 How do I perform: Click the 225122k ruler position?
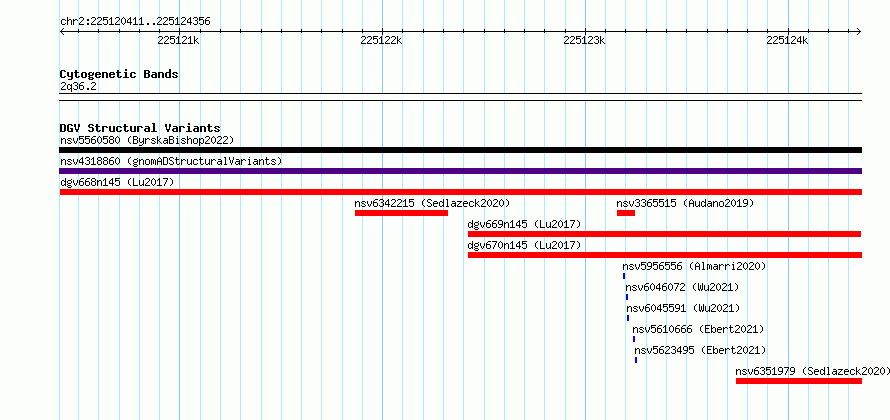381,40
